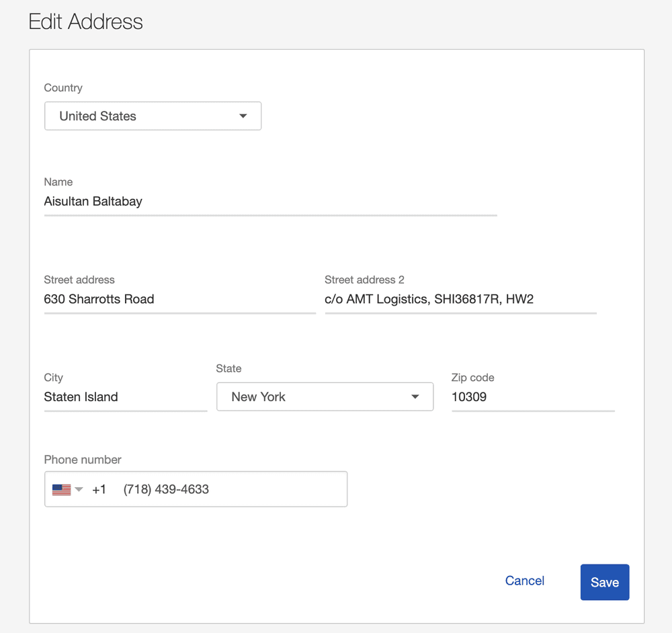Save the address with the Save button

pos(605,582)
